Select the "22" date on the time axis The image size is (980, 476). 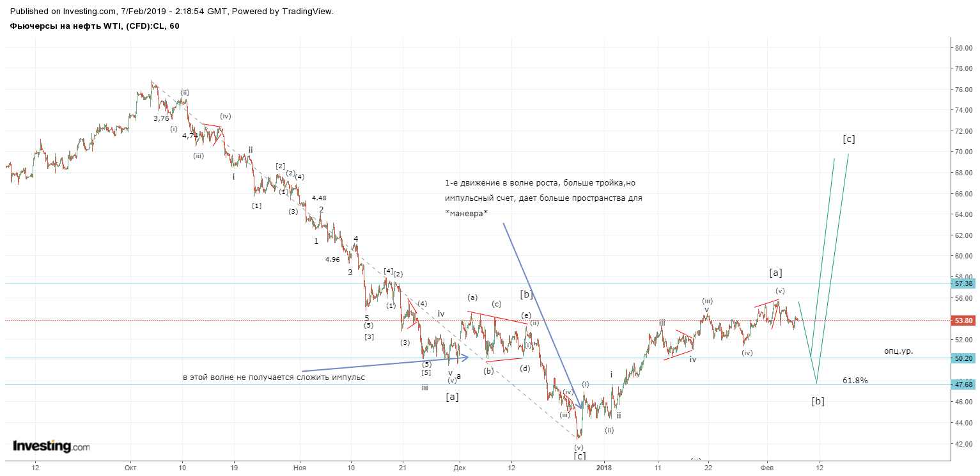(708, 467)
